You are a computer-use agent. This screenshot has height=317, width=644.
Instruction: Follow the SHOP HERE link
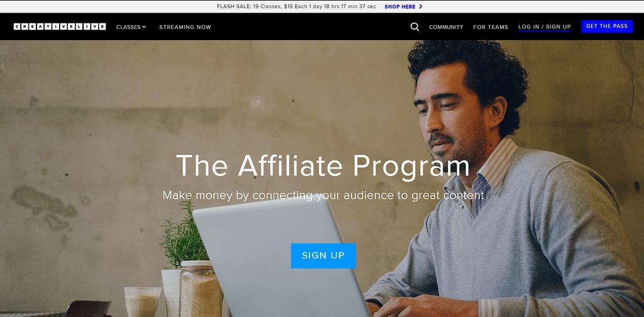coord(400,6)
